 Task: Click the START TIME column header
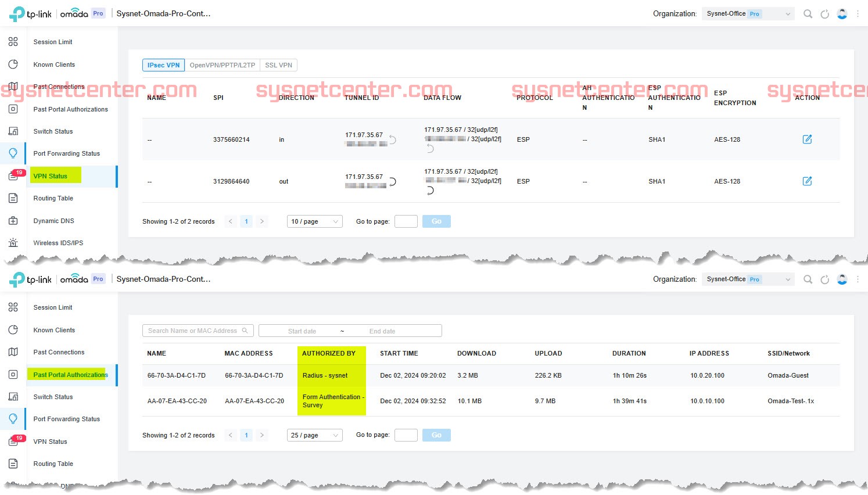click(399, 353)
